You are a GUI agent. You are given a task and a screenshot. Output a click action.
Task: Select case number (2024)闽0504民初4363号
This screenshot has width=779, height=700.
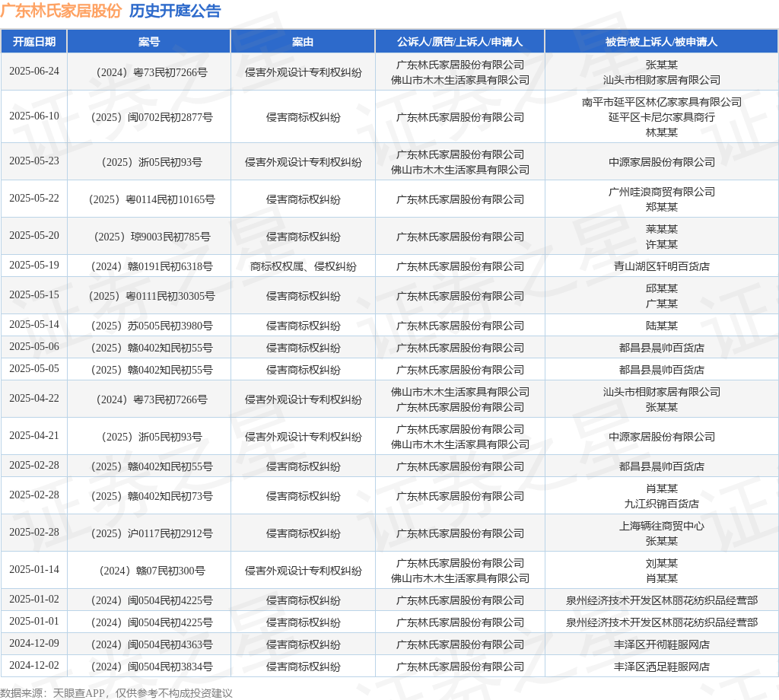151,645
